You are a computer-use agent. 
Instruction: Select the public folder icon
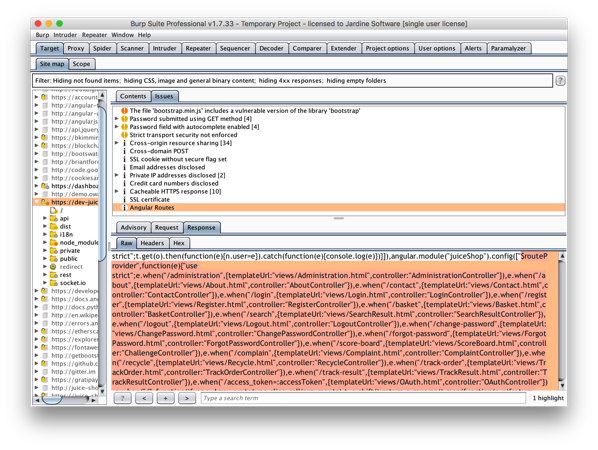pos(54,259)
